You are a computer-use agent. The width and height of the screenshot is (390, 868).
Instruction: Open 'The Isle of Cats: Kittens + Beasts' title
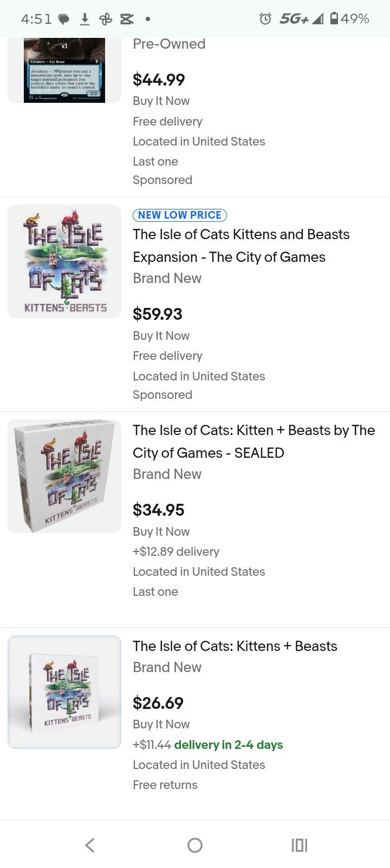coord(235,646)
